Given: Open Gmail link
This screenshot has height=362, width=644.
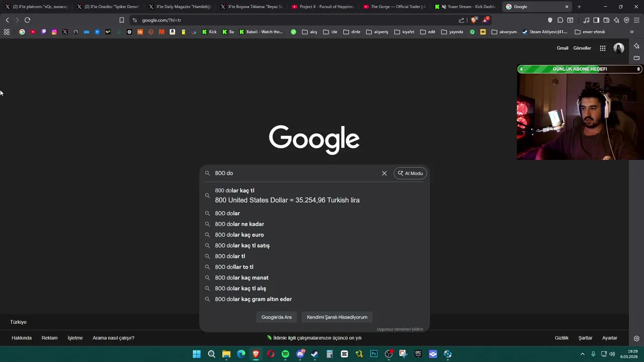Looking at the screenshot, I should [x=562, y=48].
